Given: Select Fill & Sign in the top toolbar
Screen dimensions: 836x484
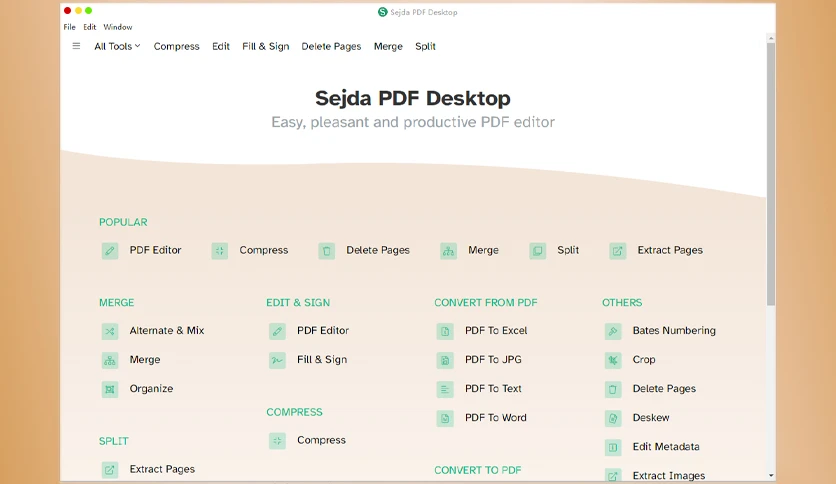Looking at the screenshot, I should pos(266,46).
